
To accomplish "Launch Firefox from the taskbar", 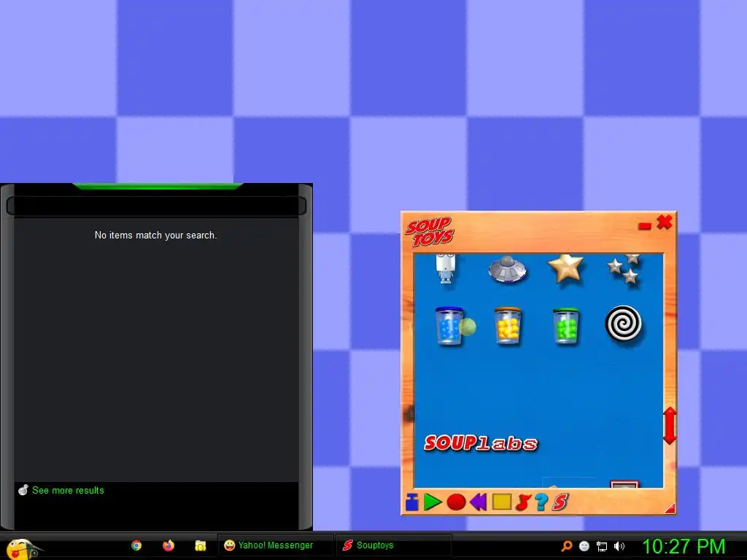I will [169, 545].
